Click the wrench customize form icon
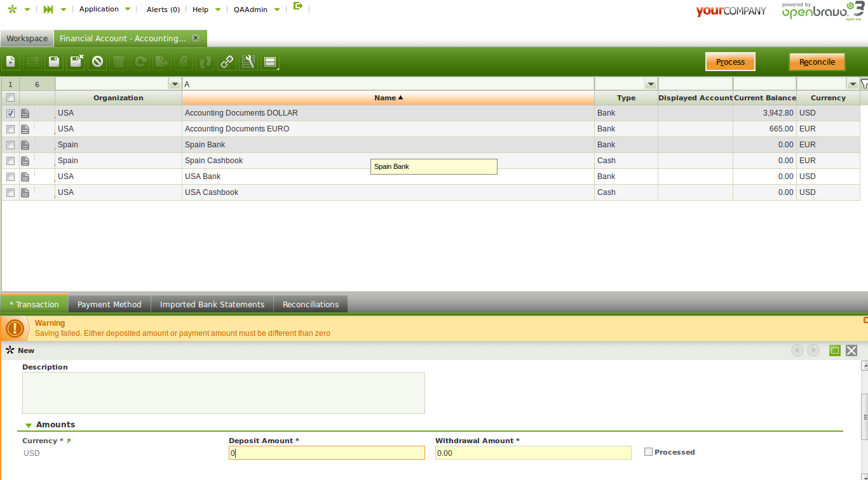The width and height of the screenshot is (868, 480). click(248, 62)
